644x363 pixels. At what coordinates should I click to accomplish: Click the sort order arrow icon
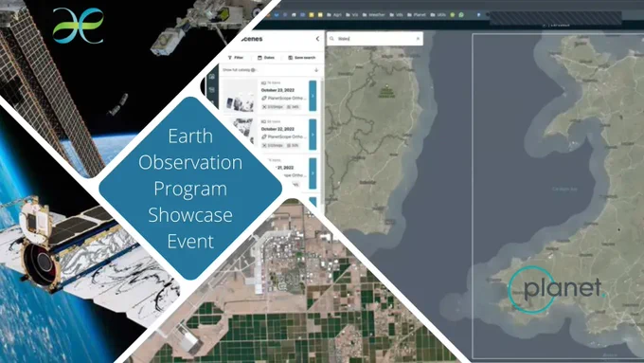pyautogui.click(x=316, y=70)
